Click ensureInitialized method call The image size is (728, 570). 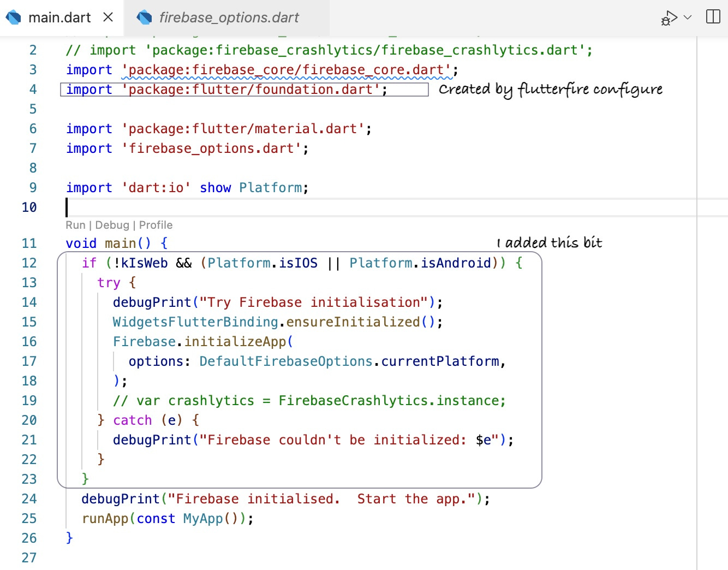353,322
